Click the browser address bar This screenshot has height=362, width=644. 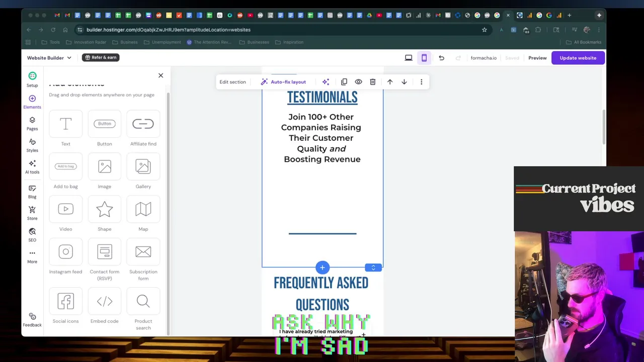pyautogui.click(x=282, y=30)
